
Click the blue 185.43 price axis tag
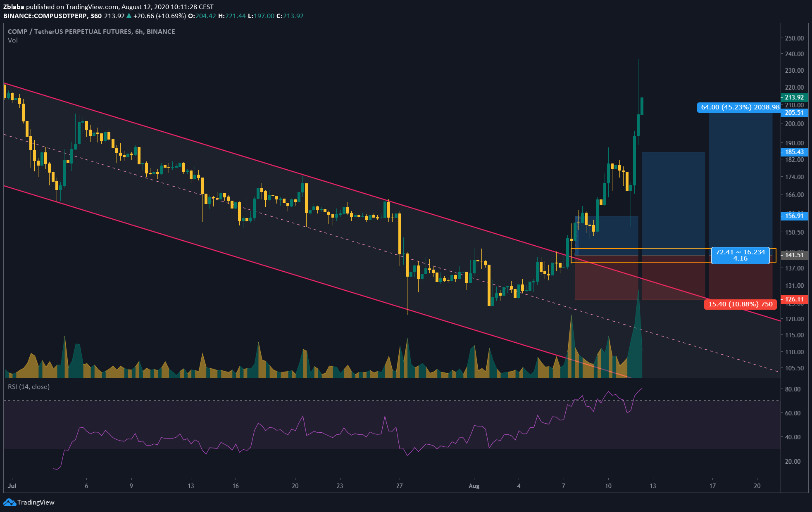[794, 152]
